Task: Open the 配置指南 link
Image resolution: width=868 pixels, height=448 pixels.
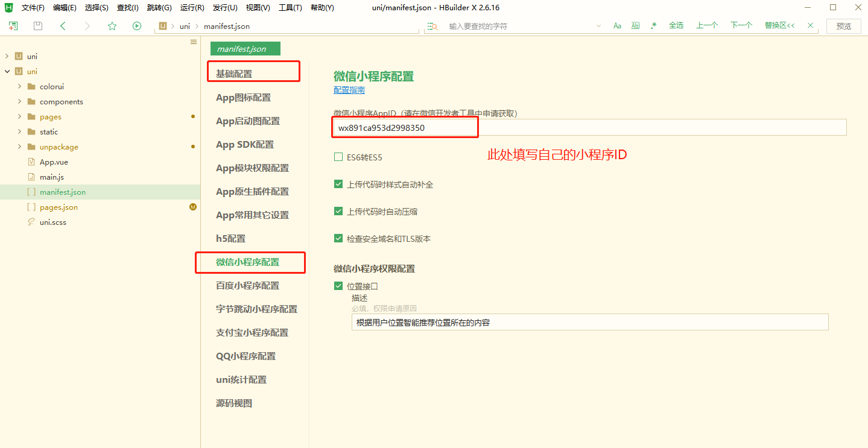Action: [x=349, y=90]
